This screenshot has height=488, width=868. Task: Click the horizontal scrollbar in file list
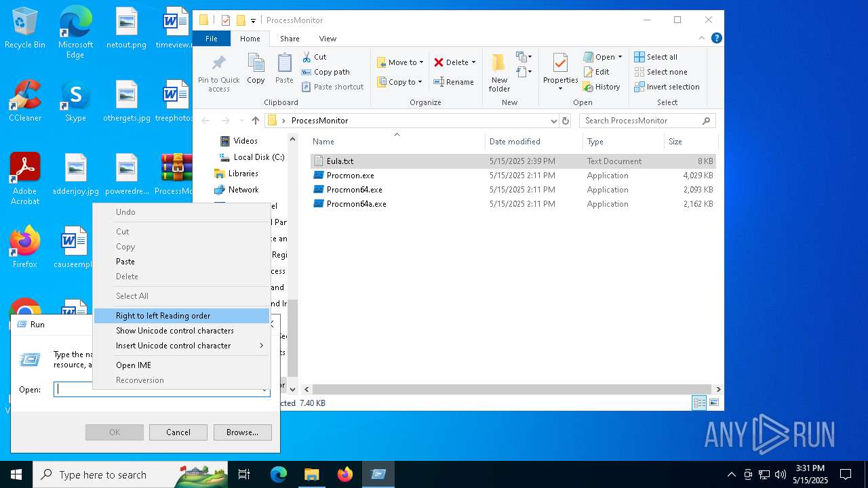point(513,390)
